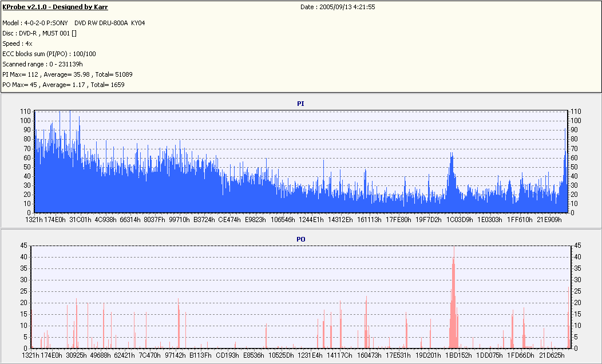This screenshot has width=602, height=364.
Task: Click the 'E9823h' label on PI axis
Action: click(255, 220)
